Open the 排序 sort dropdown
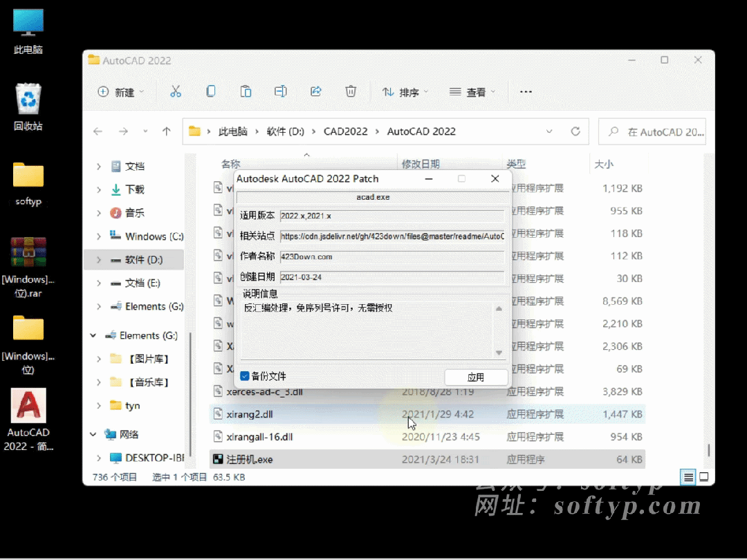The height and width of the screenshot is (560, 747). [x=405, y=92]
